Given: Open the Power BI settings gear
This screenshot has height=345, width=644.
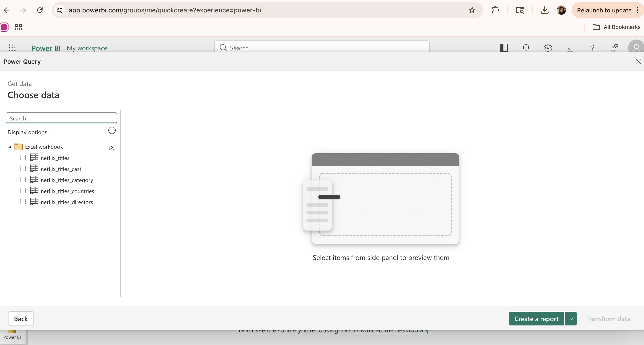Looking at the screenshot, I should pyautogui.click(x=548, y=48).
